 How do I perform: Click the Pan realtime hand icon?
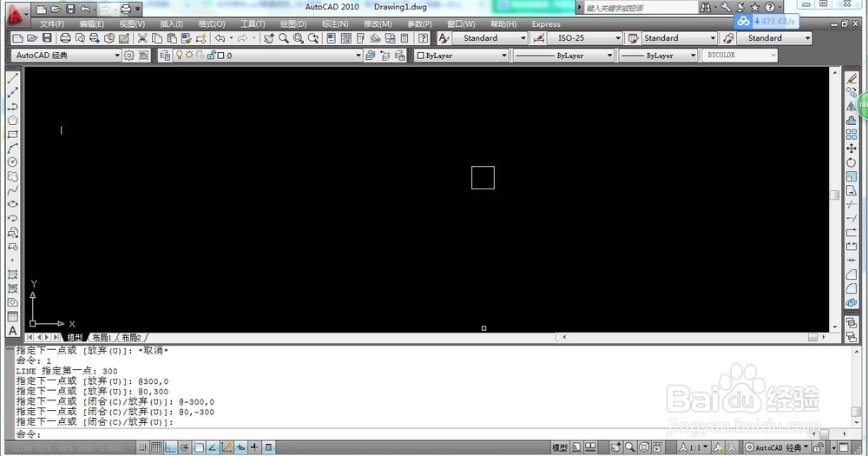click(x=268, y=38)
